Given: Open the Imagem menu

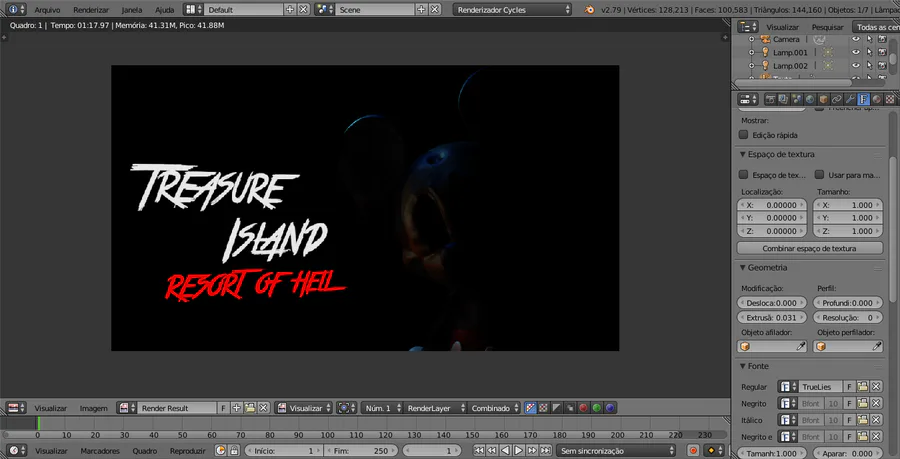Looking at the screenshot, I should (94, 408).
